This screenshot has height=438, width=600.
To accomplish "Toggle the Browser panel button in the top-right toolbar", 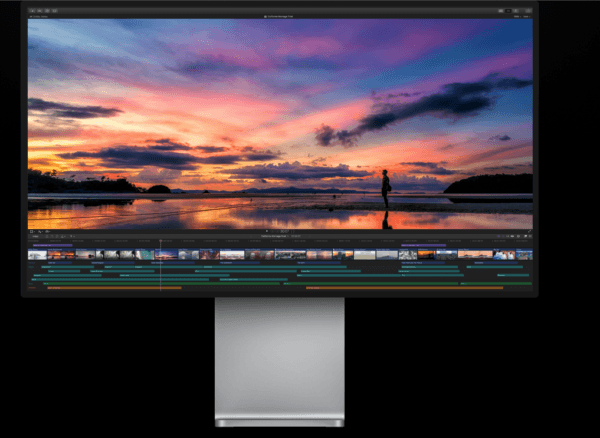I will click(x=501, y=11).
